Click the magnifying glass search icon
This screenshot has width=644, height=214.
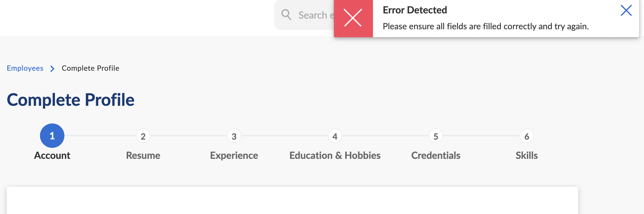pos(286,15)
